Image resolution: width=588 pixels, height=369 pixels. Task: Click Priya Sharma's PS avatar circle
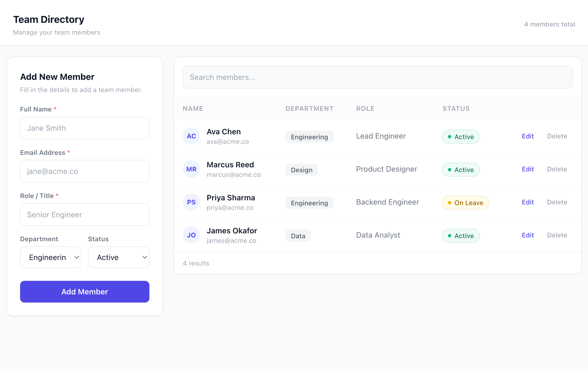point(191,202)
